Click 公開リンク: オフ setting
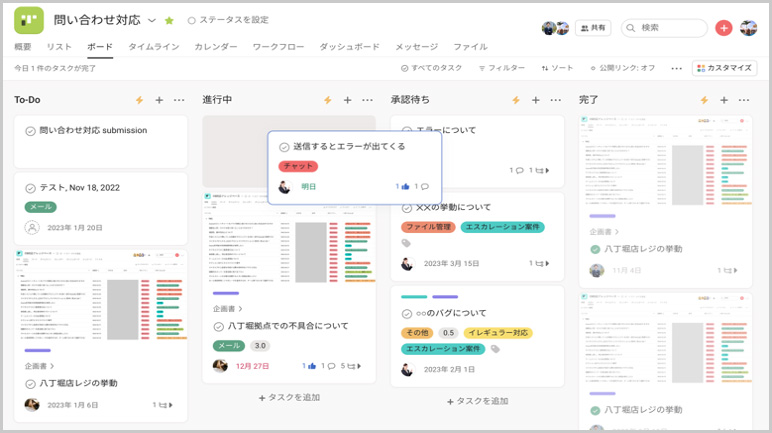 (622, 68)
